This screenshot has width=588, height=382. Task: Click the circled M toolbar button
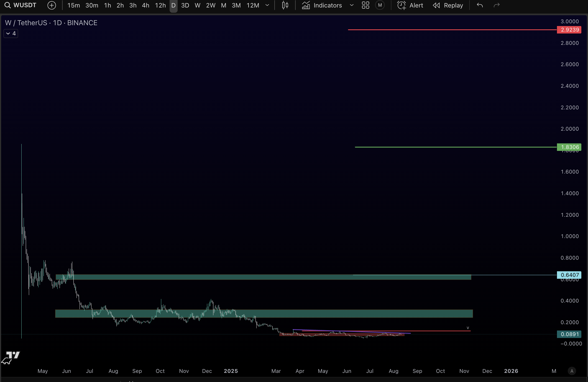click(380, 5)
